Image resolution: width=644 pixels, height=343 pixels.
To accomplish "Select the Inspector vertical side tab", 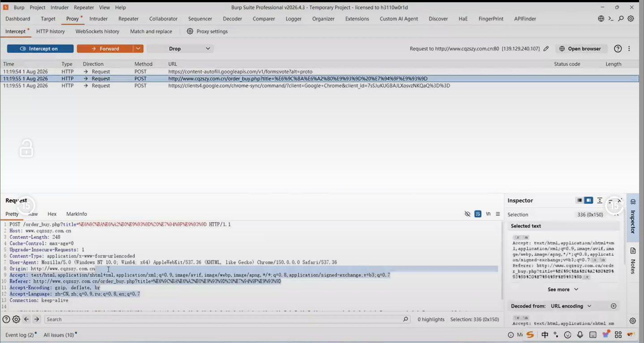I will 633,217.
